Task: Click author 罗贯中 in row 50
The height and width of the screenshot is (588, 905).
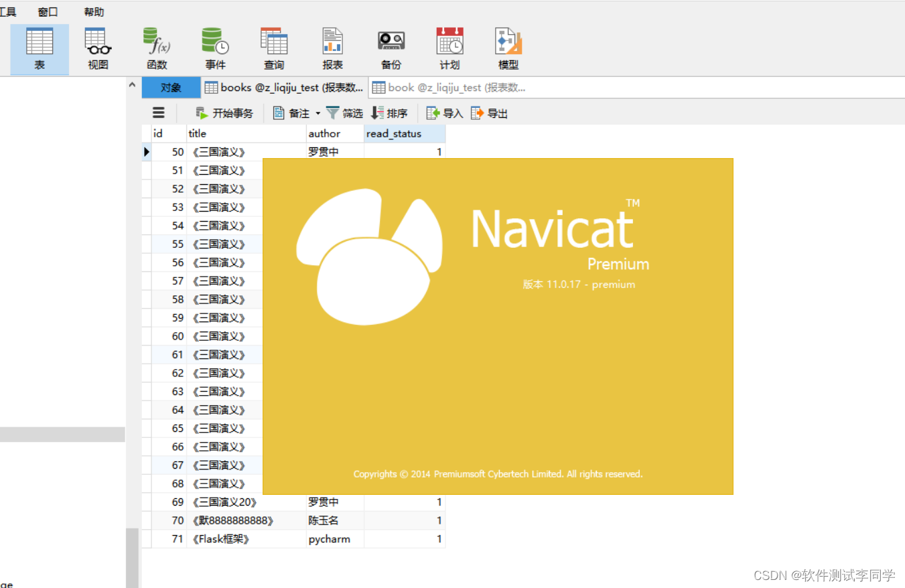Action: [335, 152]
